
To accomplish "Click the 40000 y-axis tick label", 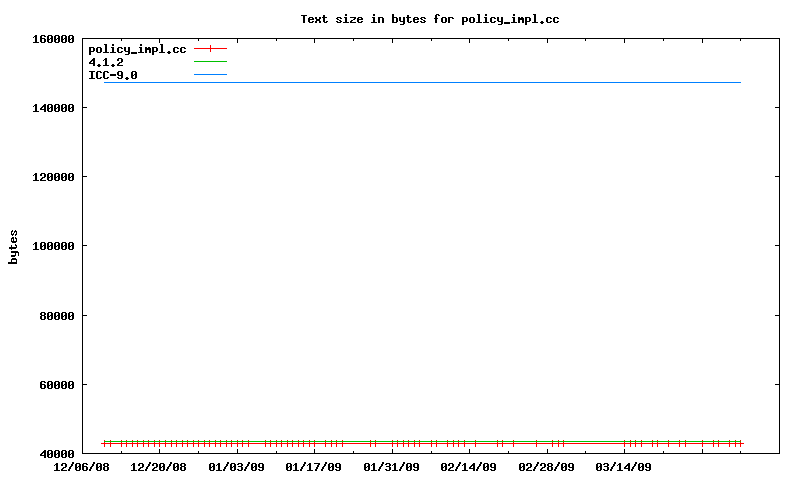I will (57, 454).
